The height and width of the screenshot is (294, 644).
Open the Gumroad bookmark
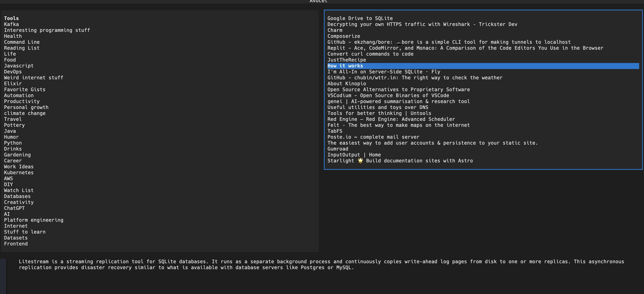click(338, 149)
